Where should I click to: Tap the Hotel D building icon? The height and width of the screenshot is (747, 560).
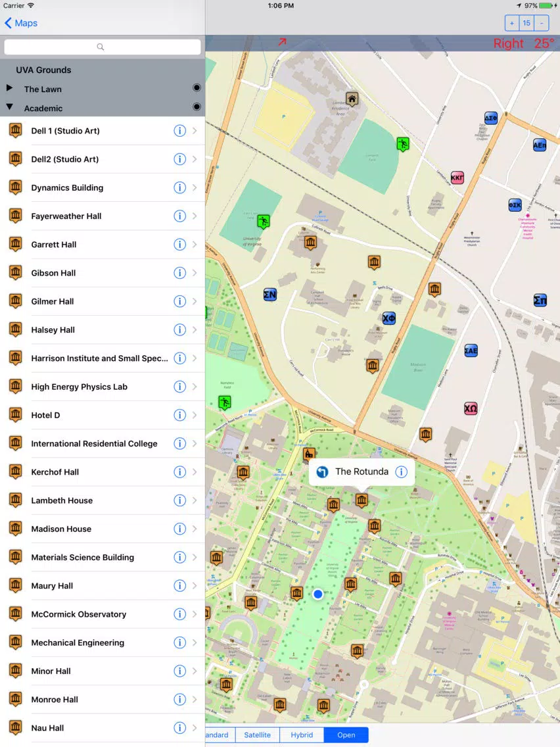pos(16,415)
